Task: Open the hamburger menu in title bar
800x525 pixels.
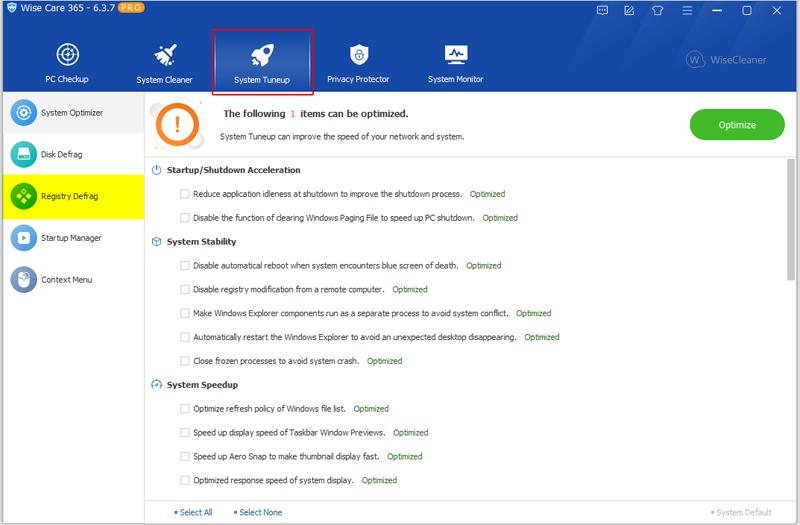Action: pyautogui.click(x=687, y=10)
